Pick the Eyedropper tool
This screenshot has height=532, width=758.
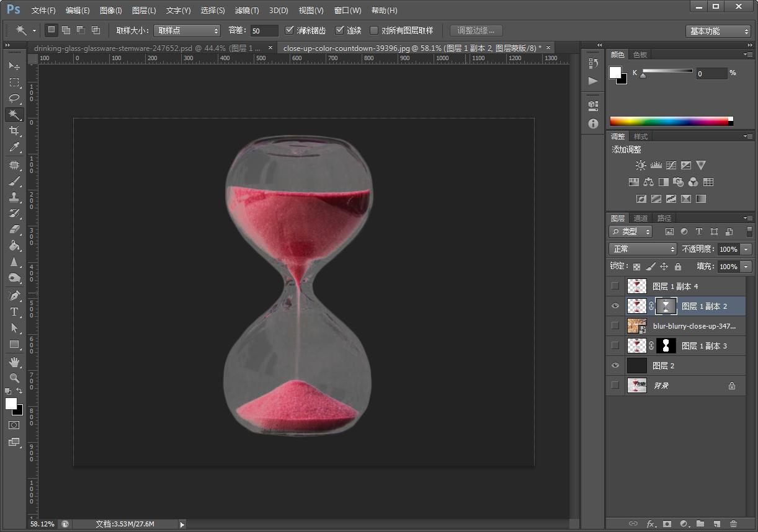(14, 147)
